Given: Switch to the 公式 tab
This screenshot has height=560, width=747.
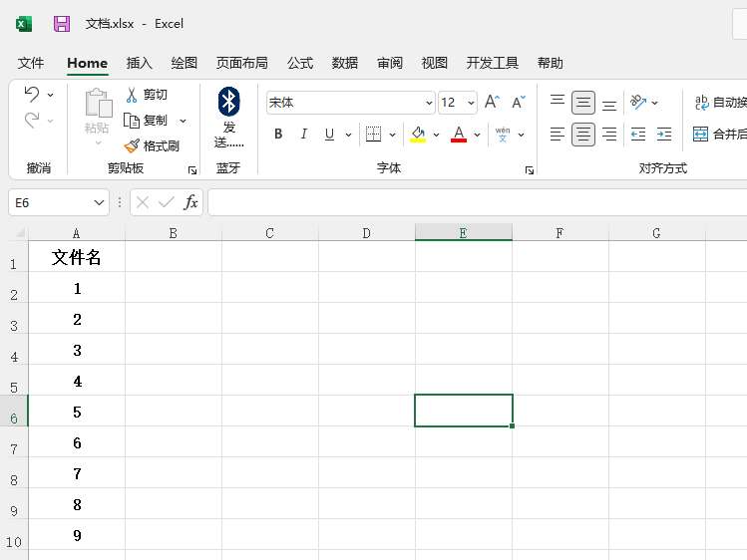Looking at the screenshot, I should point(300,63).
